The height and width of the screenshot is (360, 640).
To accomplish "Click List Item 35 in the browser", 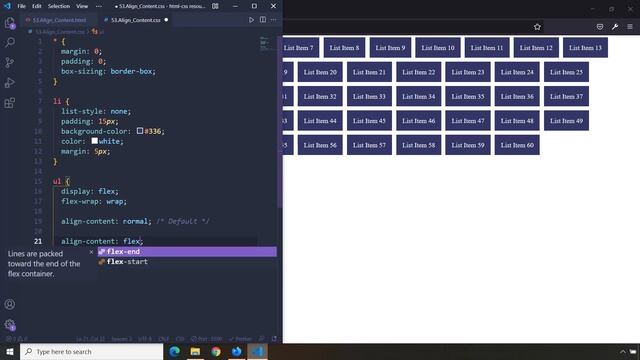I will point(468,97).
